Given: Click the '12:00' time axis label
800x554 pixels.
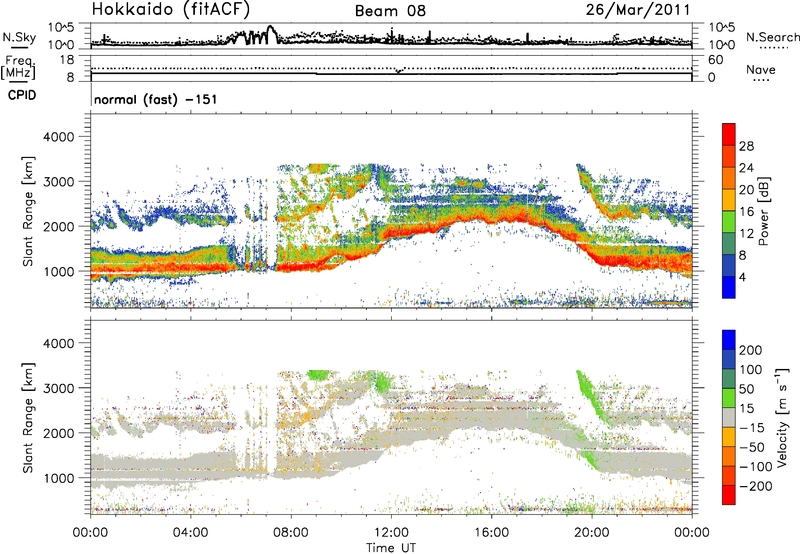Looking at the screenshot, I should point(391,533).
